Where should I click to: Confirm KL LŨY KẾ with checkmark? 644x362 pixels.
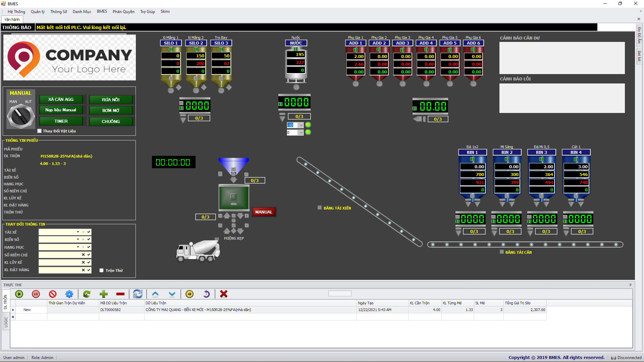point(89,262)
